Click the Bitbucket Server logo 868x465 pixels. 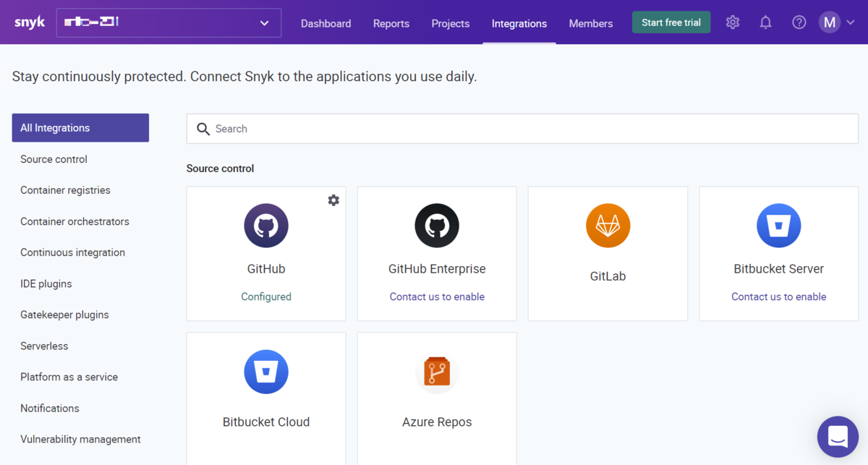click(778, 226)
